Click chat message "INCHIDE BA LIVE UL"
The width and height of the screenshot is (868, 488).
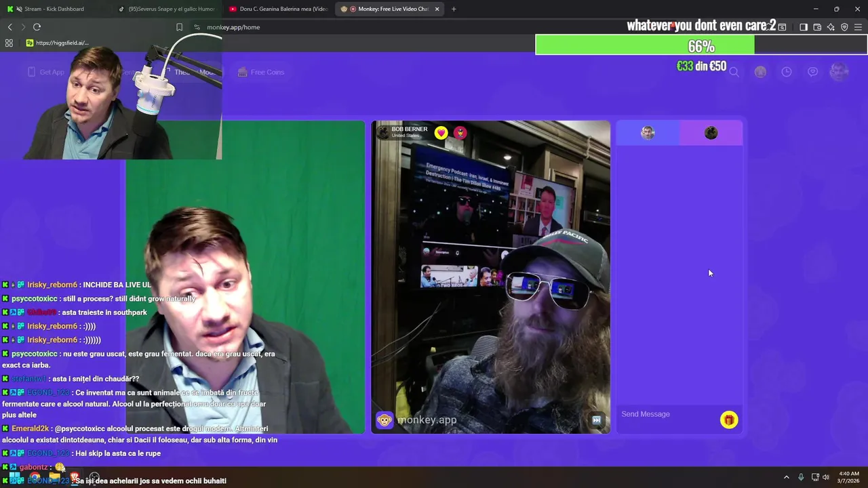(117, 285)
